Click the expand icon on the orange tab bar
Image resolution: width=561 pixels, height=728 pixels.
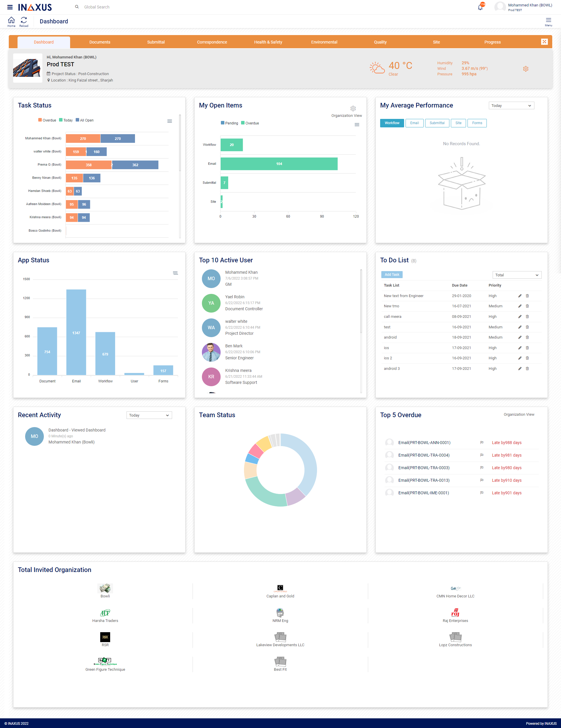tap(544, 42)
